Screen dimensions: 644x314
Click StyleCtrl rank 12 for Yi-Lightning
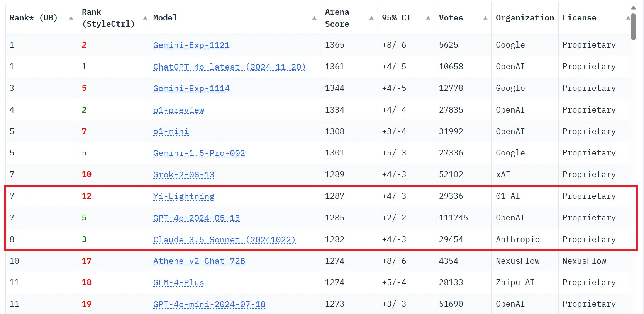click(86, 196)
